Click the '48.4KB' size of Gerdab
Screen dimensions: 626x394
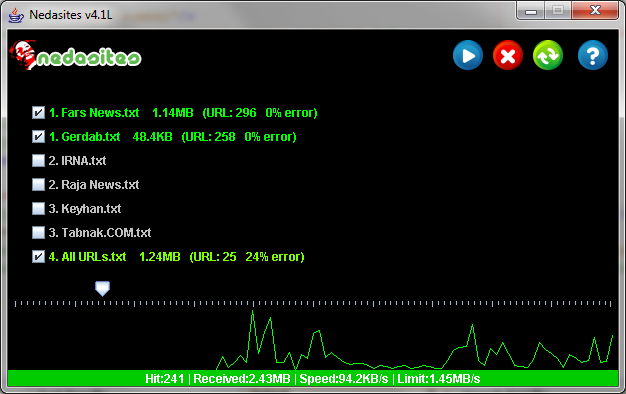point(153,137)
